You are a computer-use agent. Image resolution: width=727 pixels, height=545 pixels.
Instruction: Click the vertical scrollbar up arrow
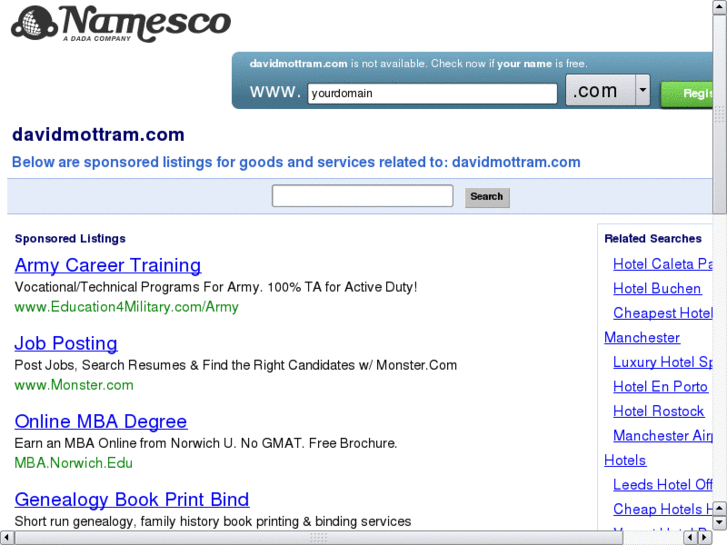[x=720, y=6]
